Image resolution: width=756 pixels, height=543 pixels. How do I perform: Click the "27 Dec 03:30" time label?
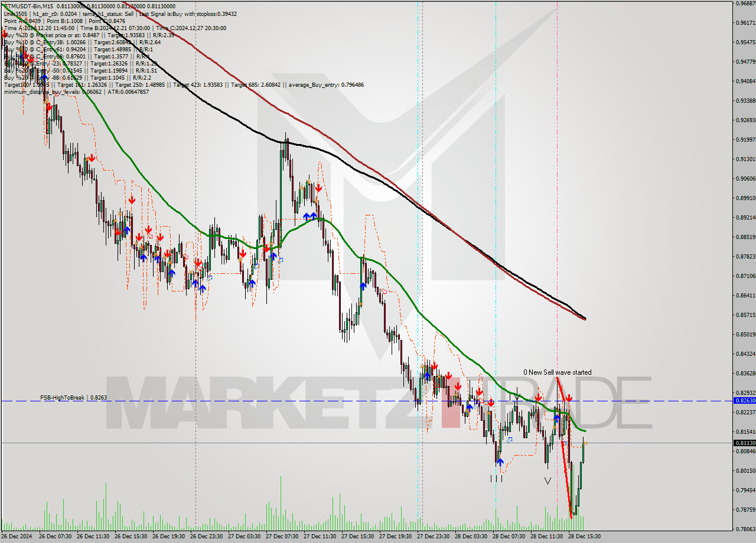245,537
